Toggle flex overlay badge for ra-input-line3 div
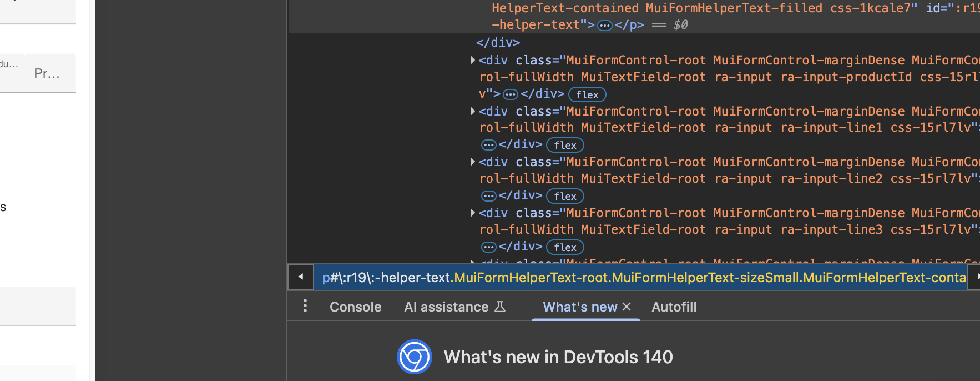The image size is (980, 381). pyautogui.click(x=565, y=247)
